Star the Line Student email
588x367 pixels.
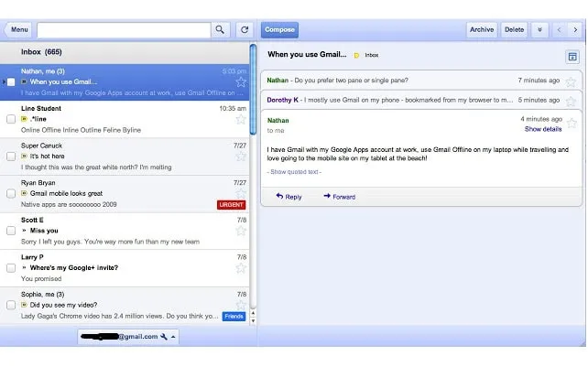click(x=241, y=119)
